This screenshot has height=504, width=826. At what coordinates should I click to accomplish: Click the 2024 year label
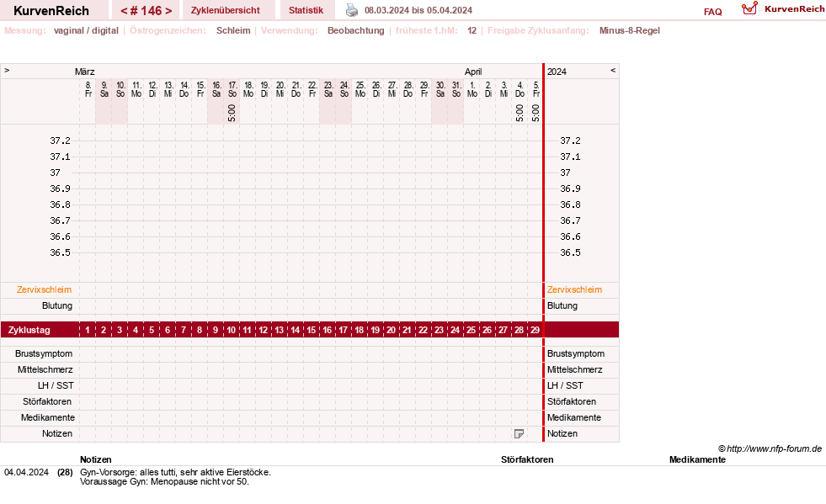(557, 72)
